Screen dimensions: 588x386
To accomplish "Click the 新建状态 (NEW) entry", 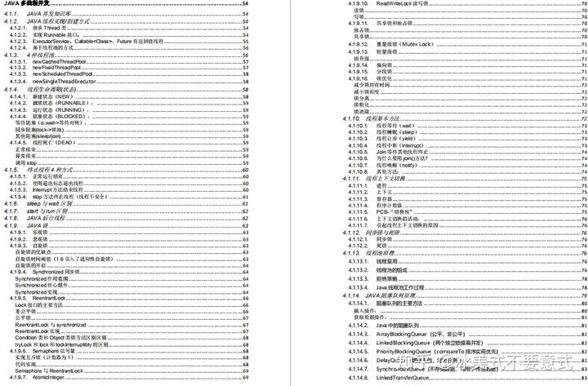I will [129, 96].
